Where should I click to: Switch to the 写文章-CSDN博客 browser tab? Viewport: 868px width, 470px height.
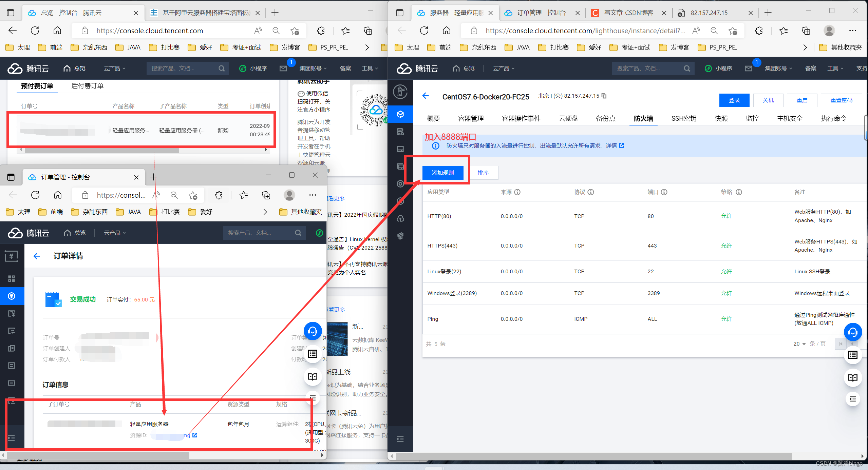point(629,13)
